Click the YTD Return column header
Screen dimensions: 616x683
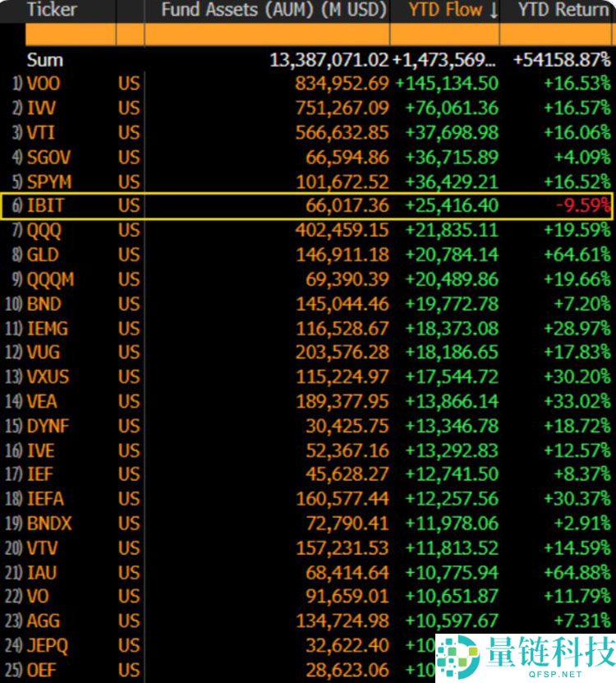pyautogui.click(x=563, y=10)
